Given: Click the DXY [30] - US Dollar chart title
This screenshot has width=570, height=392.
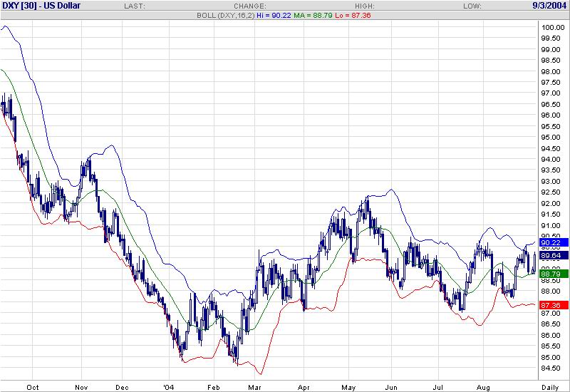Looking at the screenshot, I should pos(42,6).
